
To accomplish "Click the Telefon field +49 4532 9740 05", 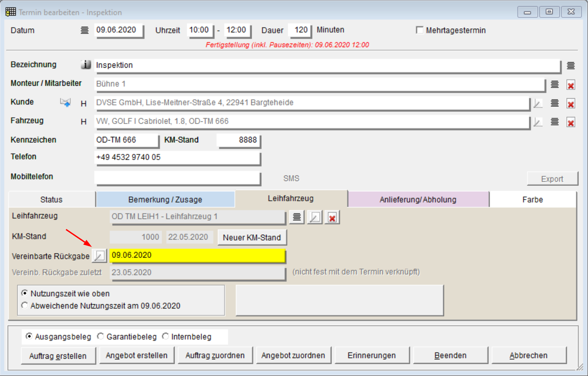I will pyautogui.click(x=178, y=157).
